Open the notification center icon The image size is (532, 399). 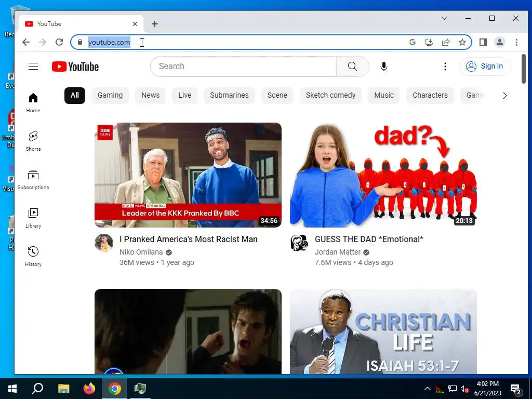coord(516,390)
